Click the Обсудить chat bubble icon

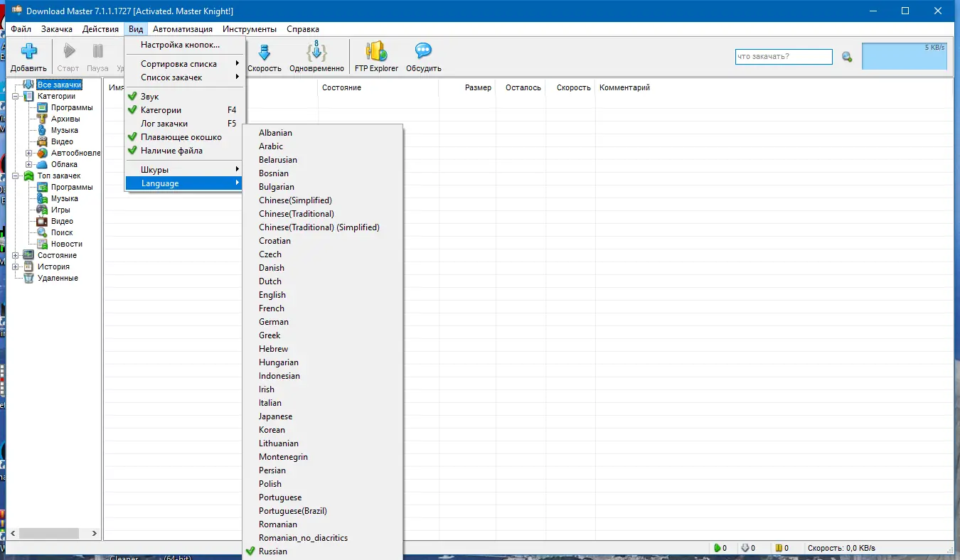[x=424, y=51]
